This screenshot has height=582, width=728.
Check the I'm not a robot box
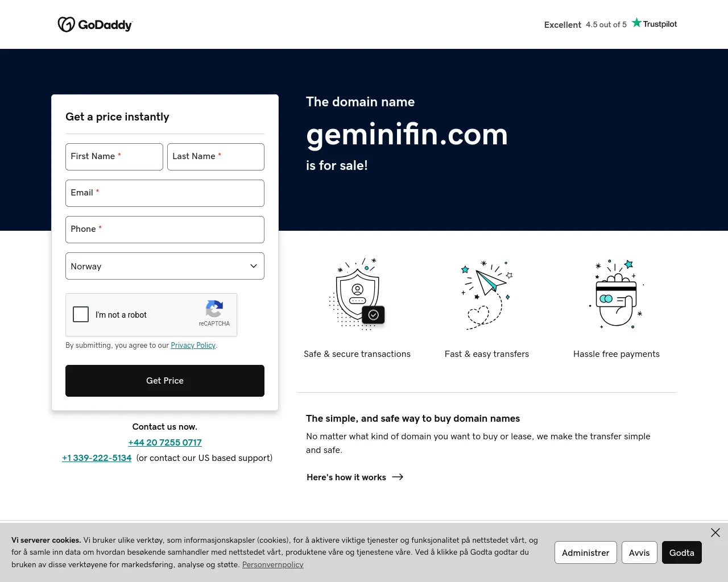[81, 314]
